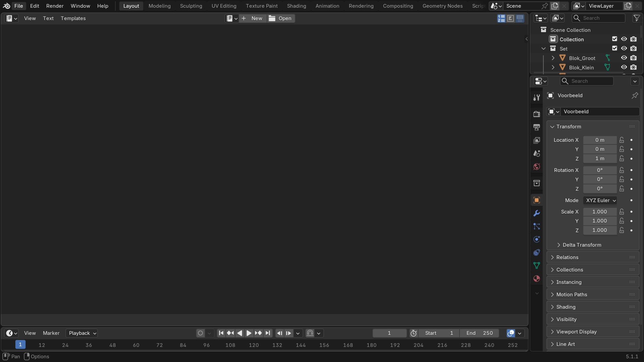Disable Blok_Klein in renders camera icon

click(633, 67)
